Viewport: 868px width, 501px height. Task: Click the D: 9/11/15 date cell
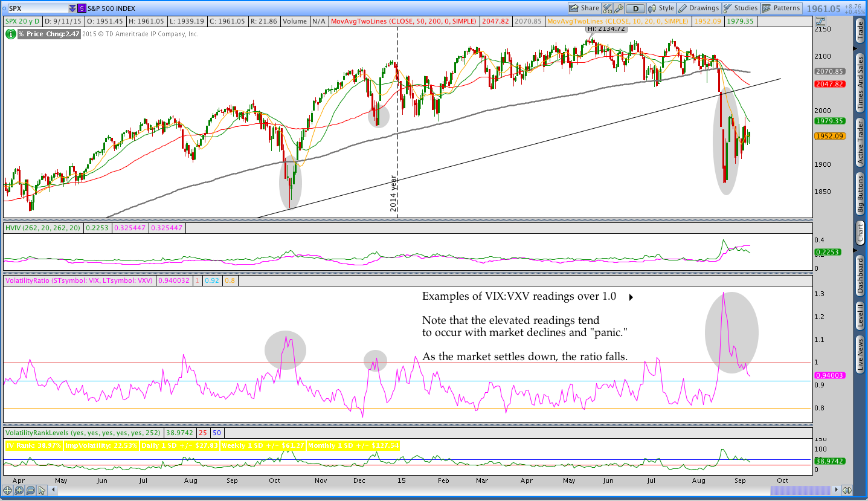pos(62,21)
